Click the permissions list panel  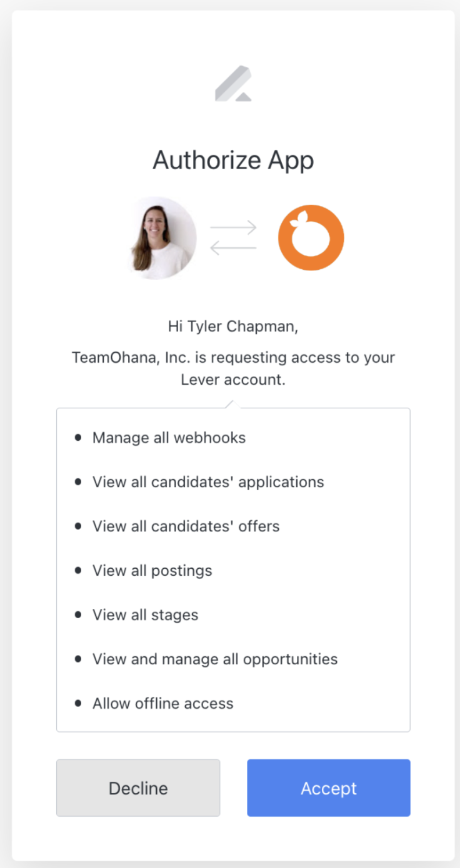233,568
